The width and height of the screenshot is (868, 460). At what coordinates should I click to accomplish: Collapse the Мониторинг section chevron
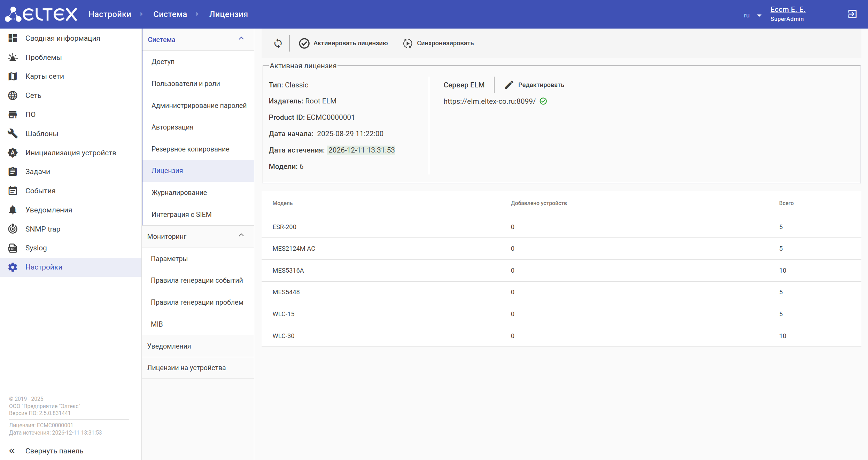pyautogui.click(x=241, y=235)
